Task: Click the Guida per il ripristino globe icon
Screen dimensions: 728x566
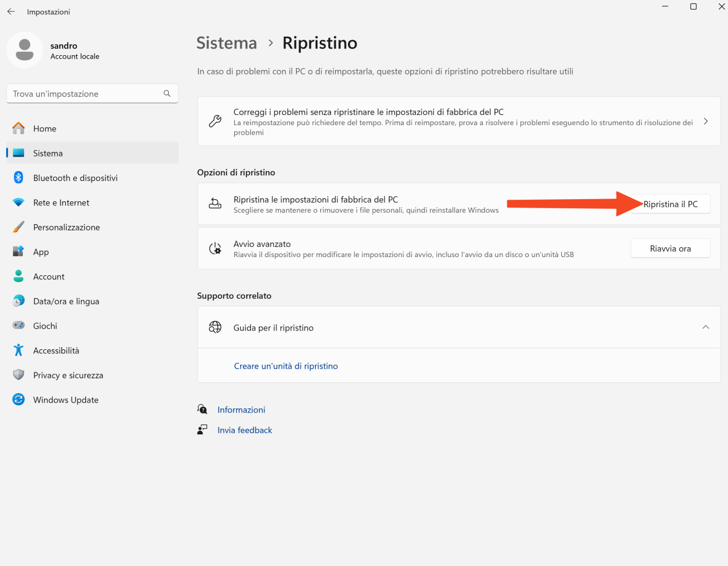Action: pyautogui.click(x=215, y=327)
